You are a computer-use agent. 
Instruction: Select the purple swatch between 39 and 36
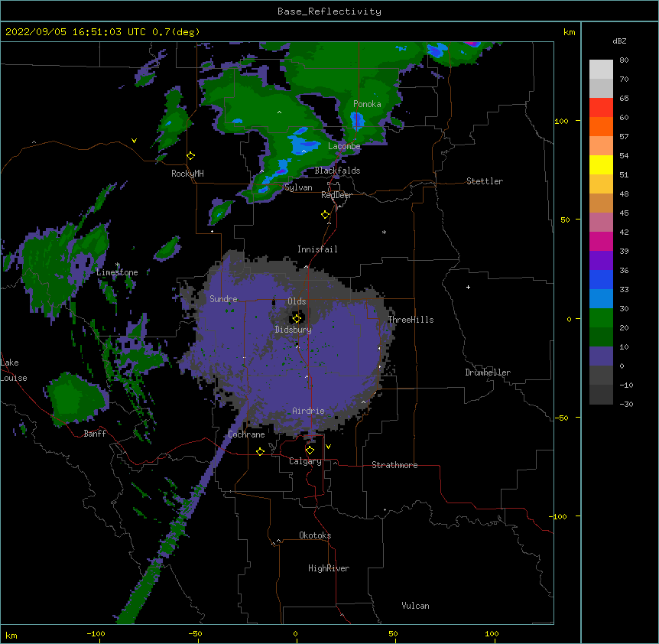601,260
